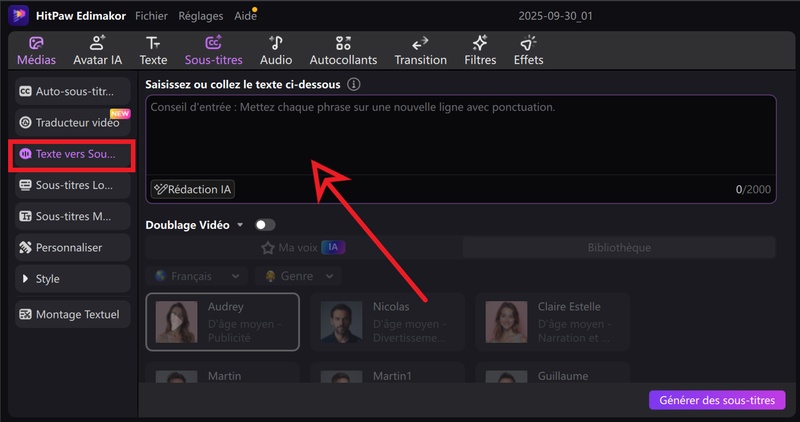Open the Médias panel icon

coord(36,43)
